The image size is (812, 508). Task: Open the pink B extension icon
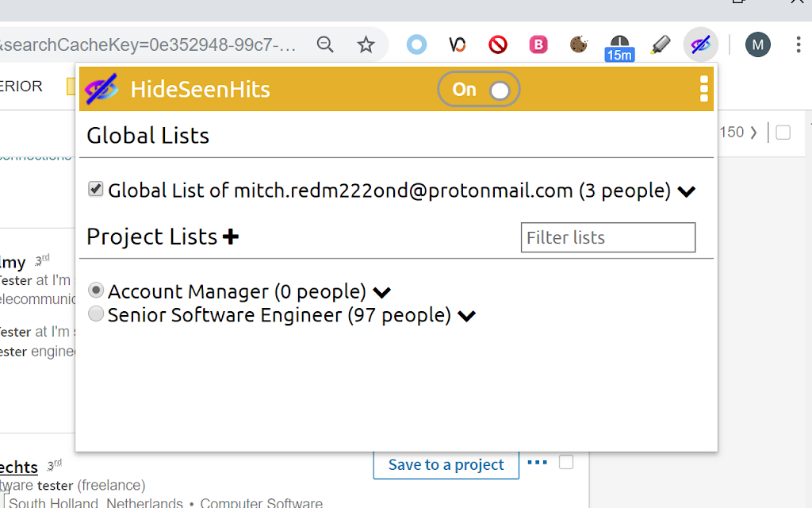[538, 44]
